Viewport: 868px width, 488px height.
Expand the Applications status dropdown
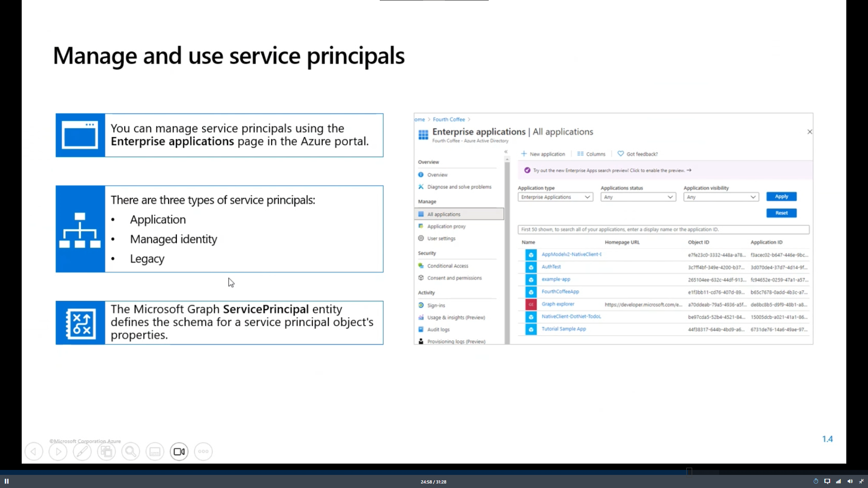click(x=638, y=197)
